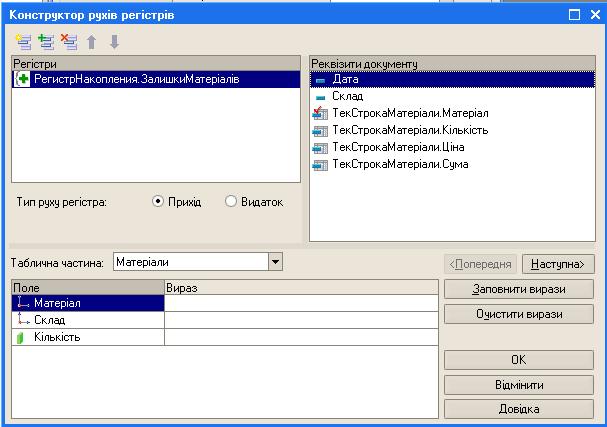607x427 pixels.
Task: Click the icon beside Дата attribute
Action: click(x=321, y=80)
